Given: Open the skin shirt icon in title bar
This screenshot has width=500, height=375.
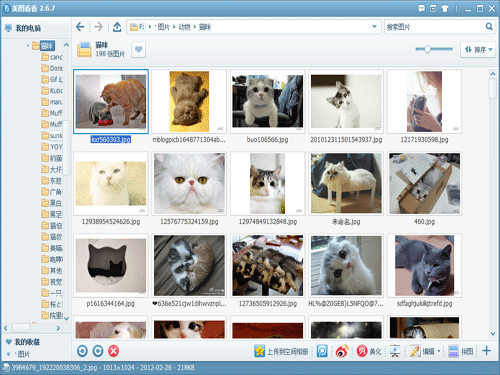Looking at the screenshot, I should (445, 9).
